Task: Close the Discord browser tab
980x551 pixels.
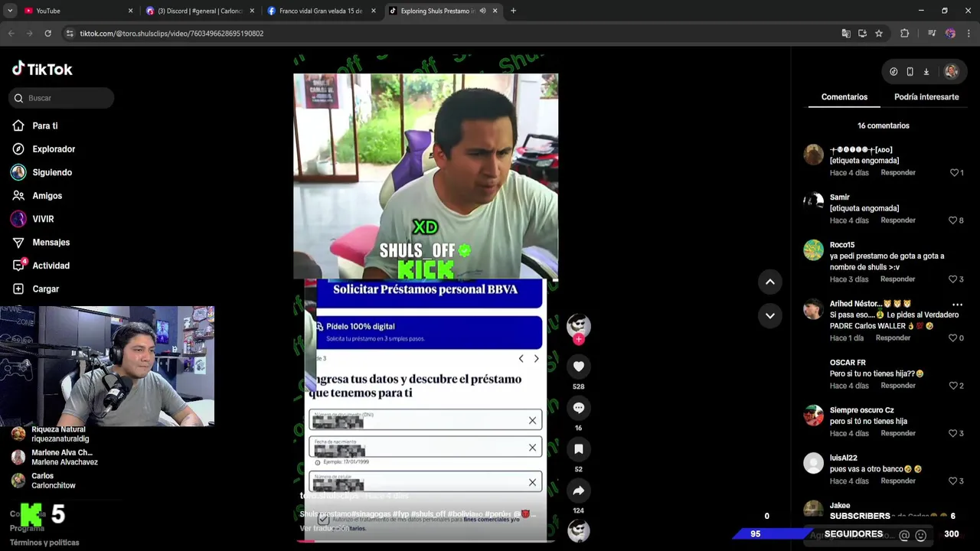Action: click(252, 11)
